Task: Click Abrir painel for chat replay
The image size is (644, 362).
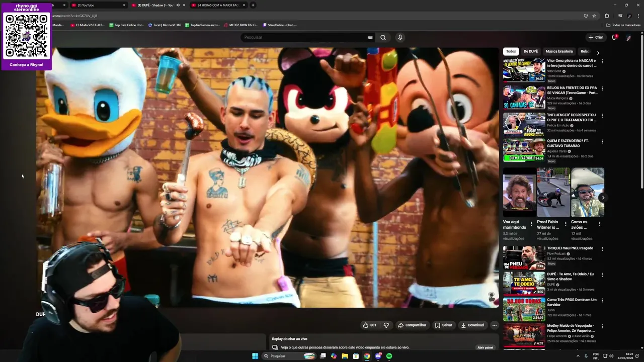Action: (485, 347)
